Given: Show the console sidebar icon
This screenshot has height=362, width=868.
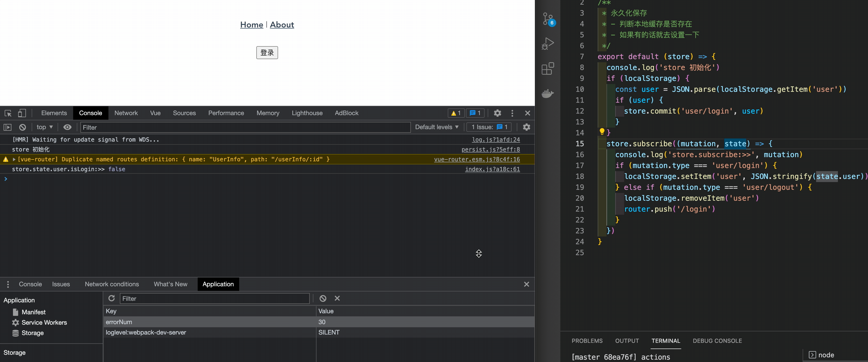Looking at the screenshot, I should [x=8, y=127].
